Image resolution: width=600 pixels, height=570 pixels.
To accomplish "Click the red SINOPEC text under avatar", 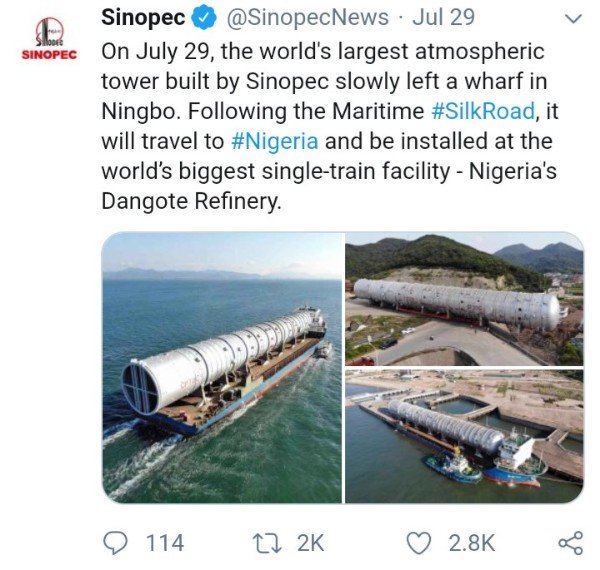I will click(50, 55).
